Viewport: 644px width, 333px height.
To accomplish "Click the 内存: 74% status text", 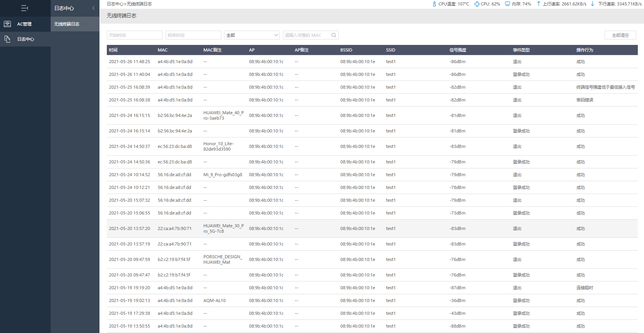I will click(521, 4).
